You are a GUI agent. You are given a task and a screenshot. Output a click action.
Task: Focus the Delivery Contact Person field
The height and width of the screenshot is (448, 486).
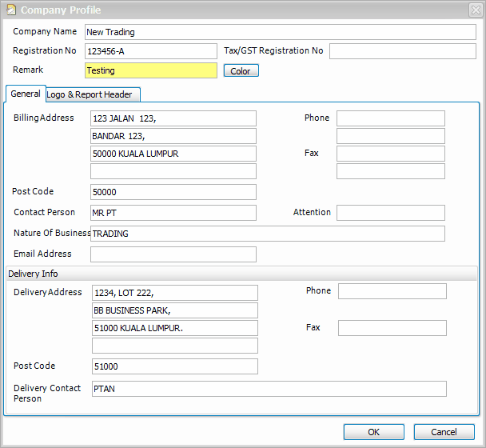pyautogui.click(x=269, y=389)
